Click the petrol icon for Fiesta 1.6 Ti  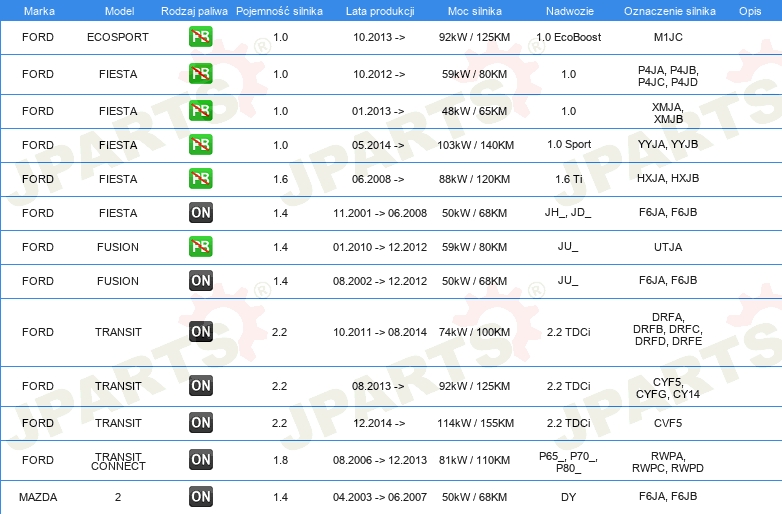click(x=200, y=178)
